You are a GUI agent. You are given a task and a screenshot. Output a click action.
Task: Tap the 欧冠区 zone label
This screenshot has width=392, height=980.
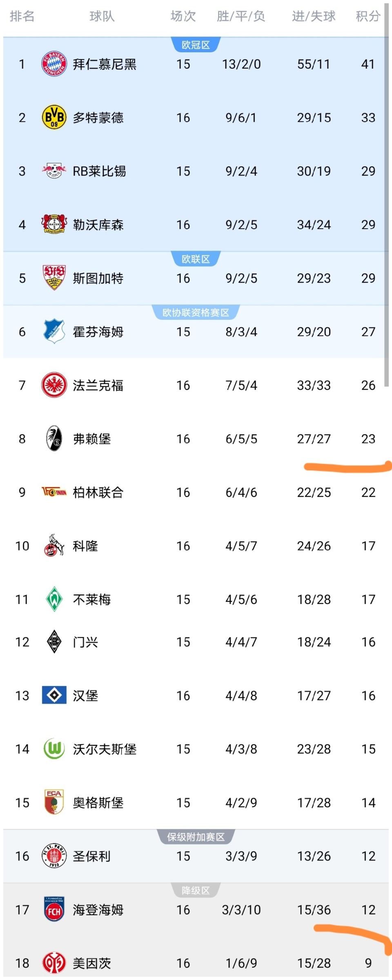(196, 45)
